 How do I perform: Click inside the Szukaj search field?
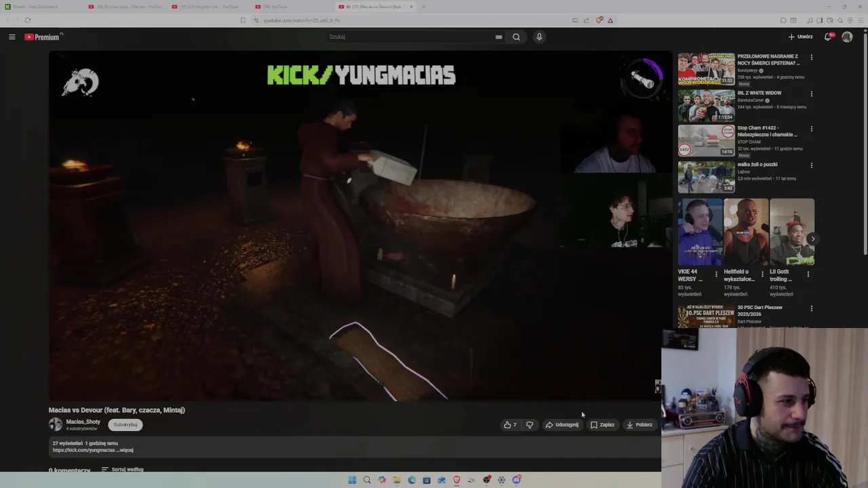[x=410, y=37]
